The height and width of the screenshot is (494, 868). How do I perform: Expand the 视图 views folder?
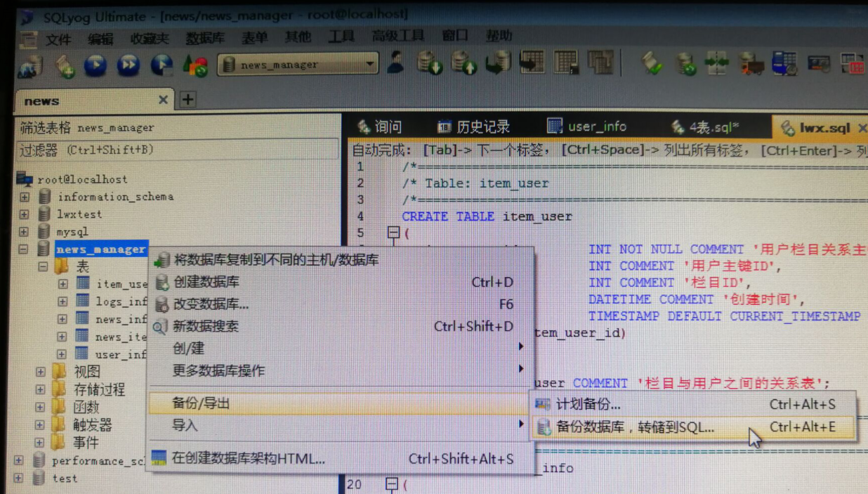coord(41,372)
